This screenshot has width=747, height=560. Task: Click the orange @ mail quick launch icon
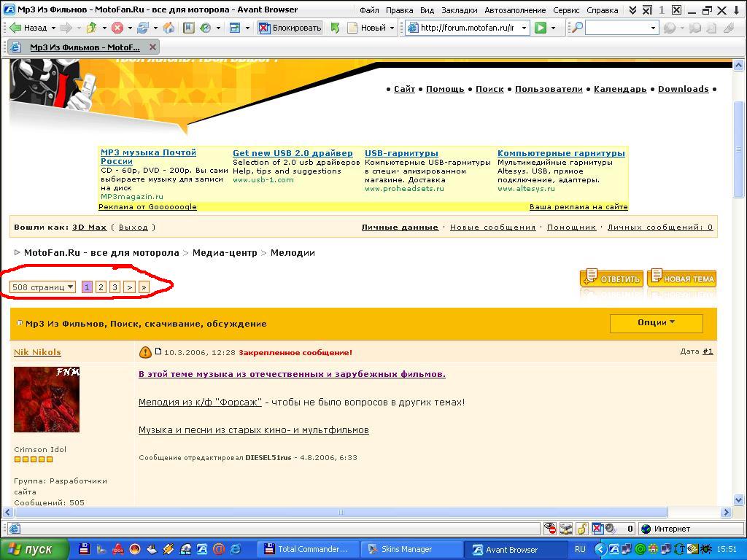219,549
